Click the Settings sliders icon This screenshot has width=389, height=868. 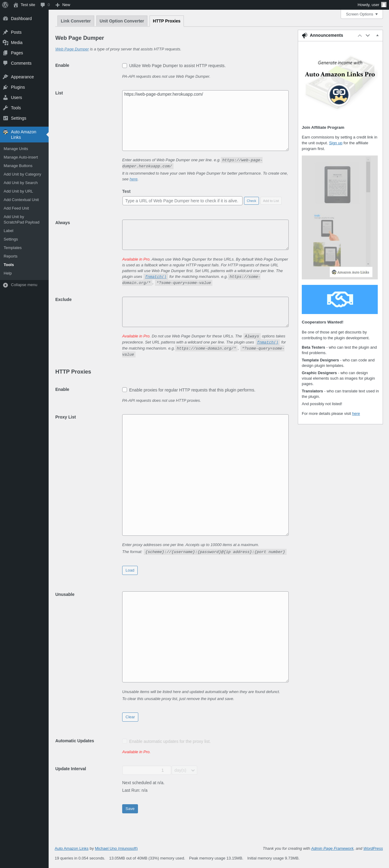point(5,118)
